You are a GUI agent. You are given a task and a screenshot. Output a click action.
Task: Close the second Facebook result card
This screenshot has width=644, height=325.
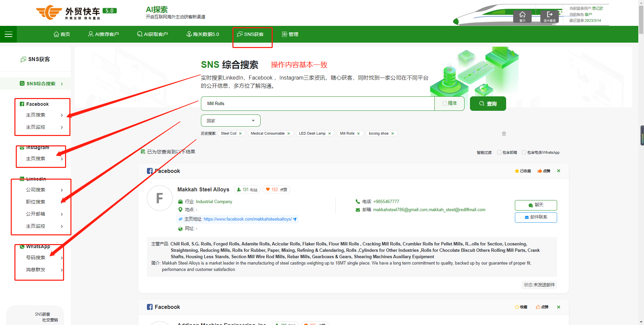pyautogui.click(x=558, y=307)
